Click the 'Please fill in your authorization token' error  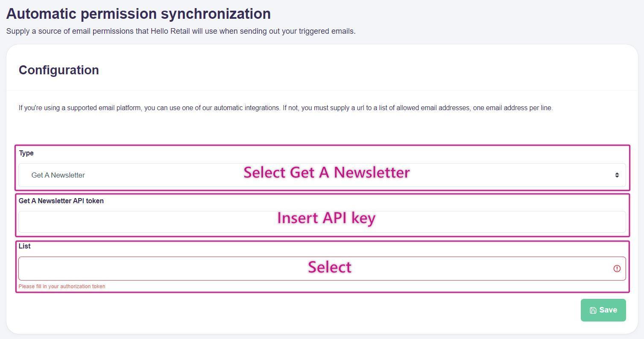(x=62, y=286)
